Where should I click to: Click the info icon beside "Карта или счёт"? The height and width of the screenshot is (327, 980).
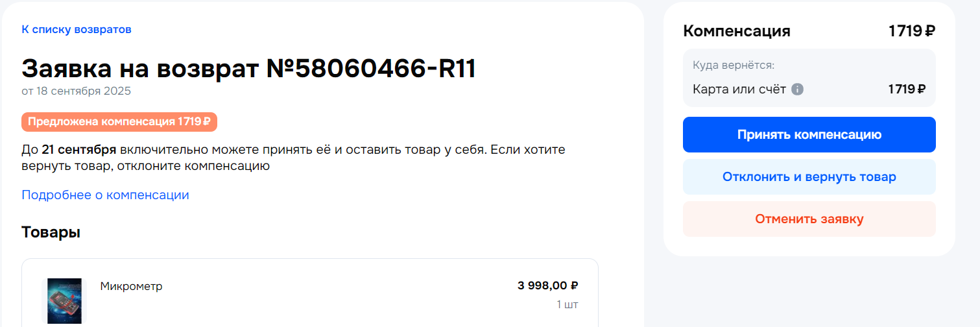[798, 90]
